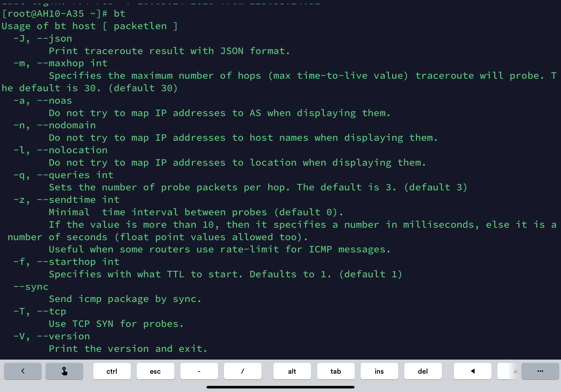561x392 pixels.
Task: Toggle the ctrl modifier key
Action: click(x=112, y=371)
